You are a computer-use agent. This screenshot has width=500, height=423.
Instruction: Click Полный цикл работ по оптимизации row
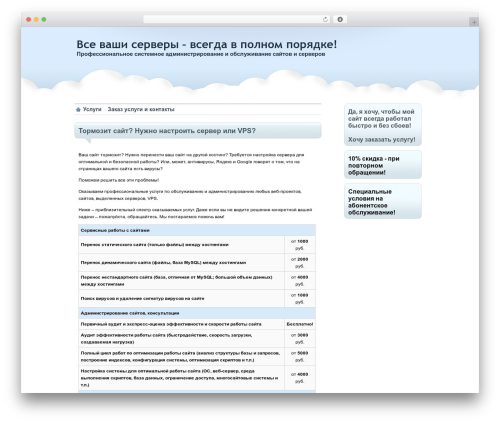[197, 357]
